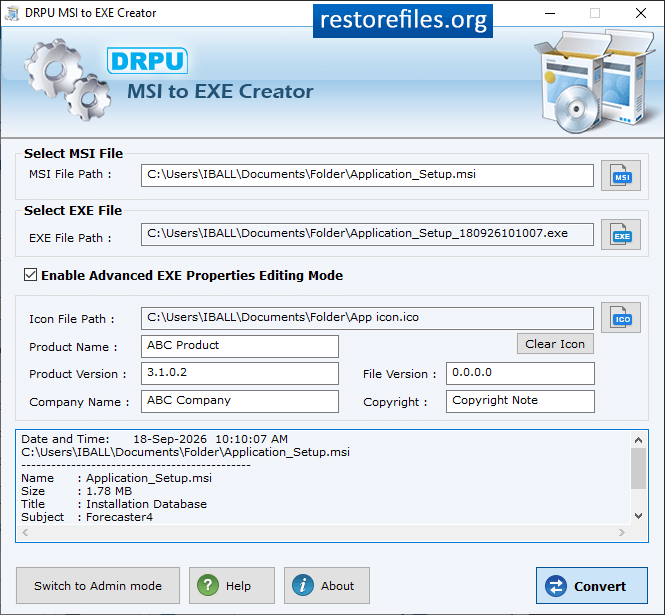Open the Help button
The height and width of the screenshot is (615, 665).
tap(232, 586)
